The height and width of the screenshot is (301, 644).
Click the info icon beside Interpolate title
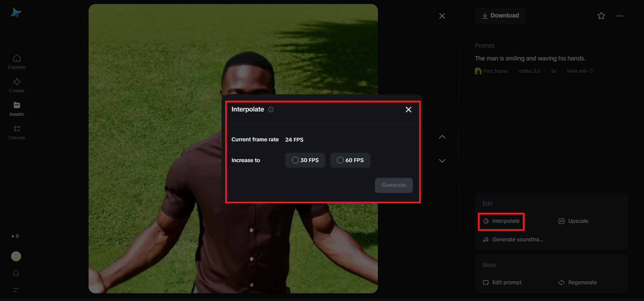pyautogui.click(x=271, y=109)
